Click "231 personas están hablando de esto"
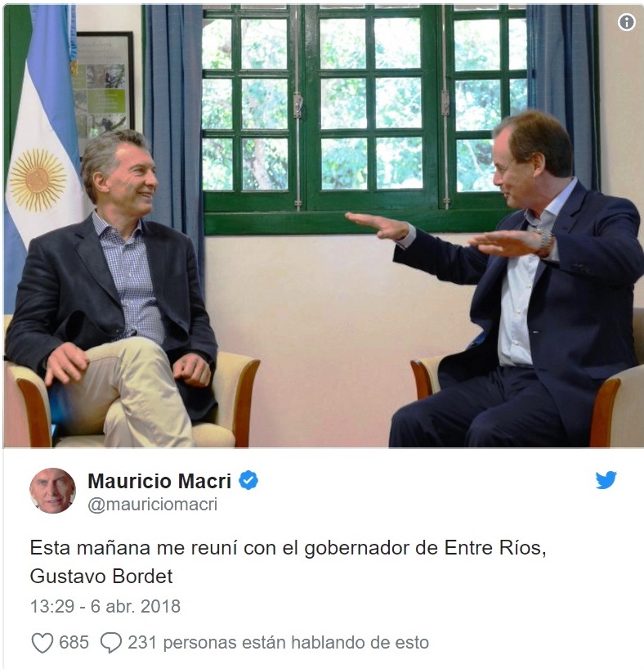This screenshot has width=644, height=669. 278,643
